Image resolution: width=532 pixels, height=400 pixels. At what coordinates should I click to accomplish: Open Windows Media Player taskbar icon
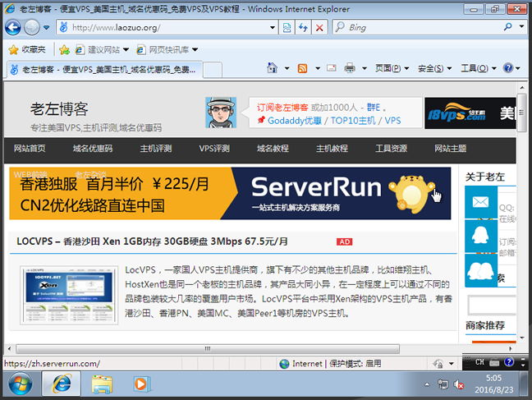[141, 384]
